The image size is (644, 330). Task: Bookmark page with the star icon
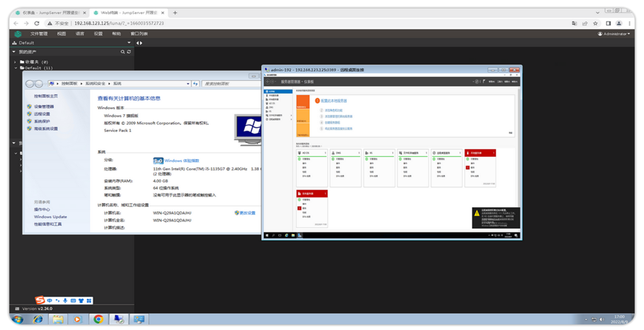click(595, 23)
